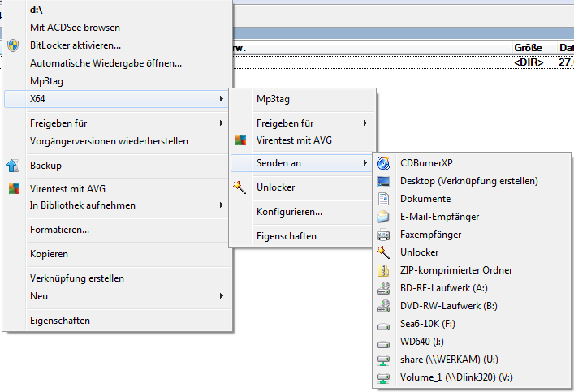Send to CDBurnerXP
The height and width of the screenshot is (392, 574).
(426, 163)
